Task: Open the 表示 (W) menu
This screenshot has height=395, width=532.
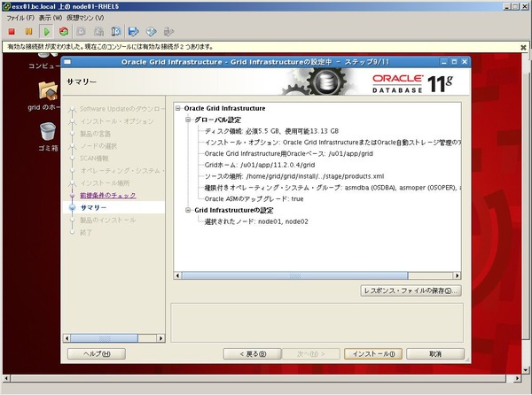Action: click(x=50, y=18)
